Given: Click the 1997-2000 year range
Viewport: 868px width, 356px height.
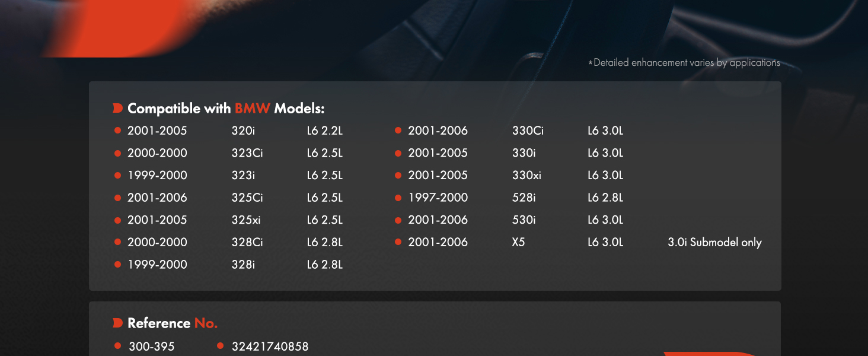Looking at the screenshot, I should 438,198.
